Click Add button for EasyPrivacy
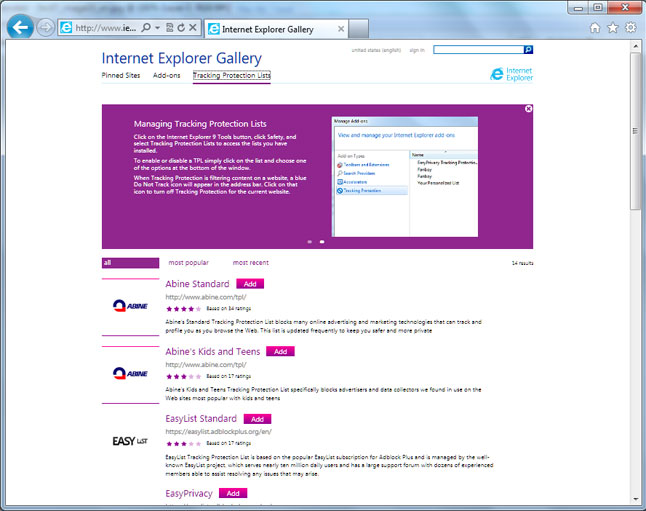646x511 pixels. click(233, 493)
